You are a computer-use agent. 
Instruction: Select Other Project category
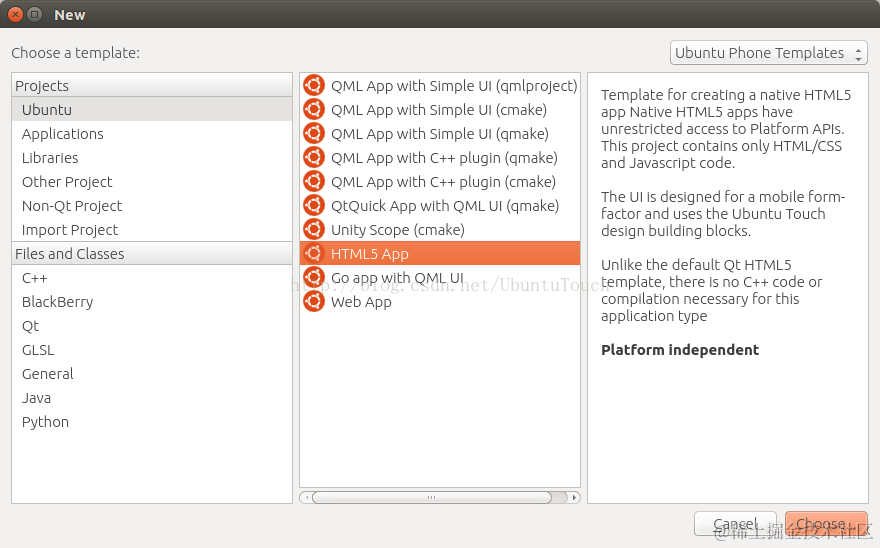(152, 182)
